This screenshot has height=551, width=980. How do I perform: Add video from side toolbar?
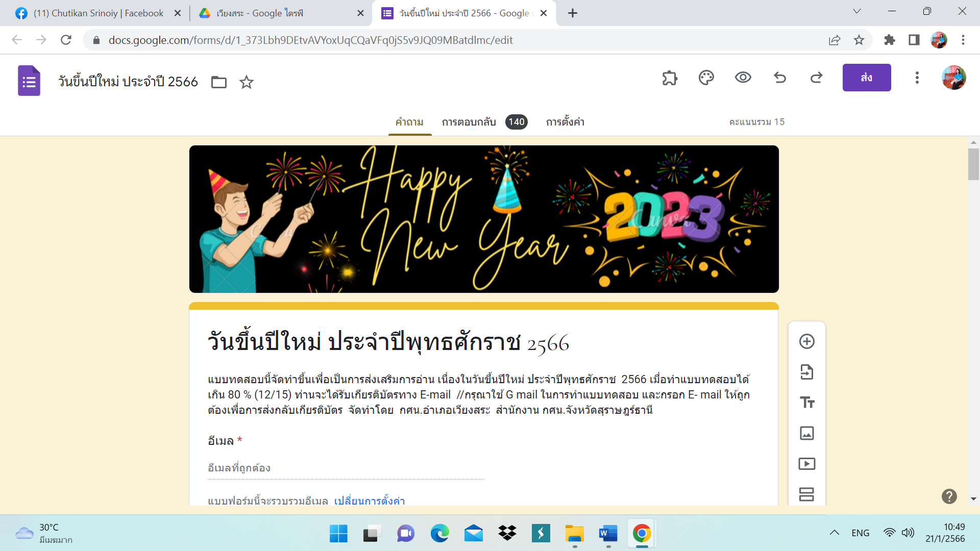point(807,464)
